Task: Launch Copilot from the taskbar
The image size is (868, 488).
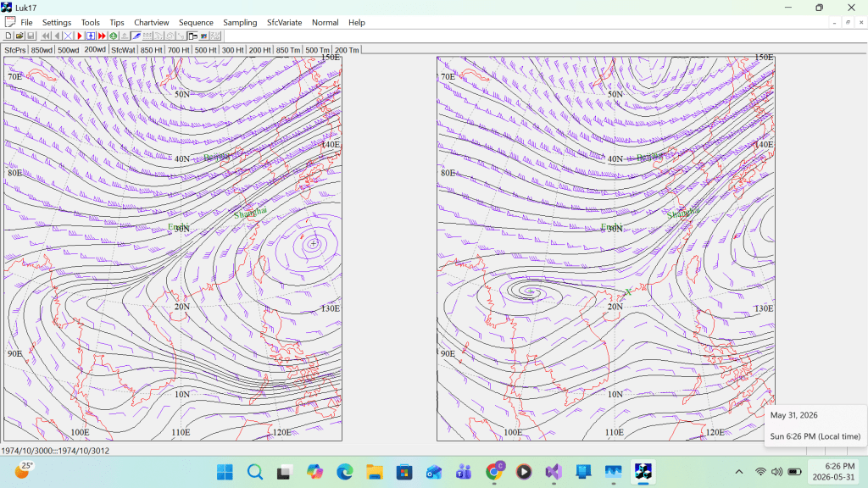Action: (x=314, y=472)
